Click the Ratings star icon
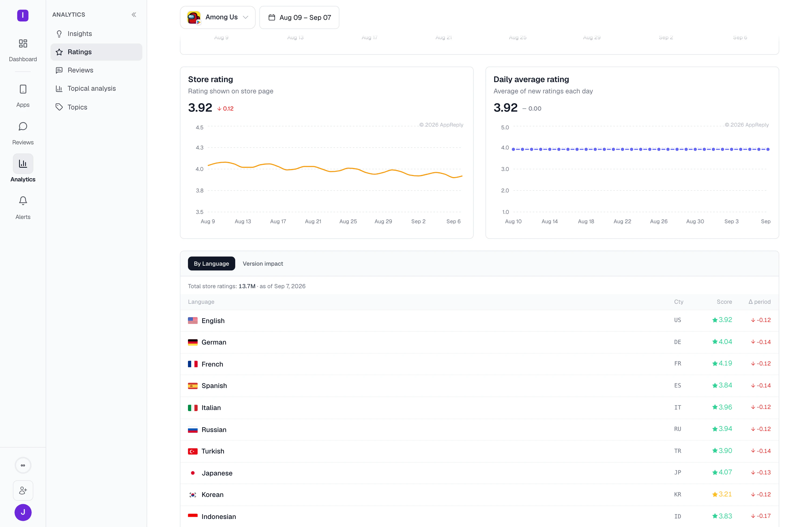 [59, 52]
